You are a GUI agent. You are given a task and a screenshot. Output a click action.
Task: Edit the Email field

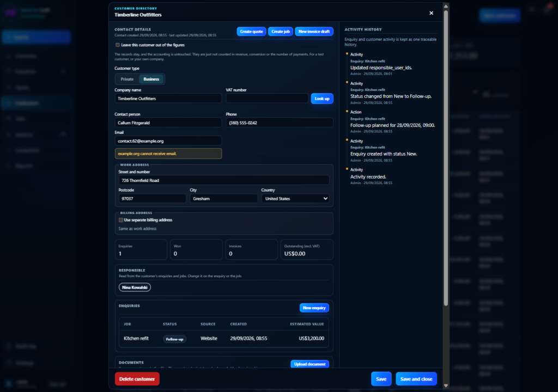(x=168, y=141)
